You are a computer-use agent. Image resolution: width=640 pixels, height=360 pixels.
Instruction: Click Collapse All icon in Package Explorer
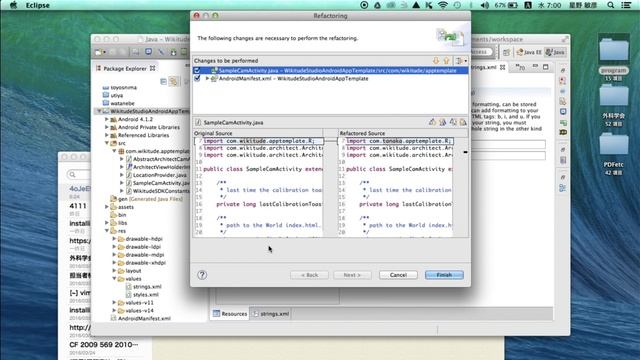pos(163,82)
